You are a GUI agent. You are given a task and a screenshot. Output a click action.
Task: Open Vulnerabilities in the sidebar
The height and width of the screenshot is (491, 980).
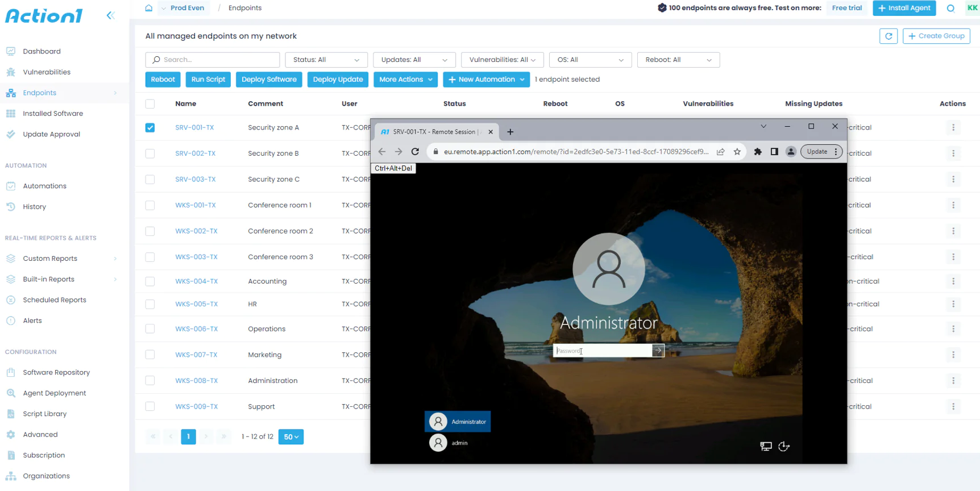point(47,72)
